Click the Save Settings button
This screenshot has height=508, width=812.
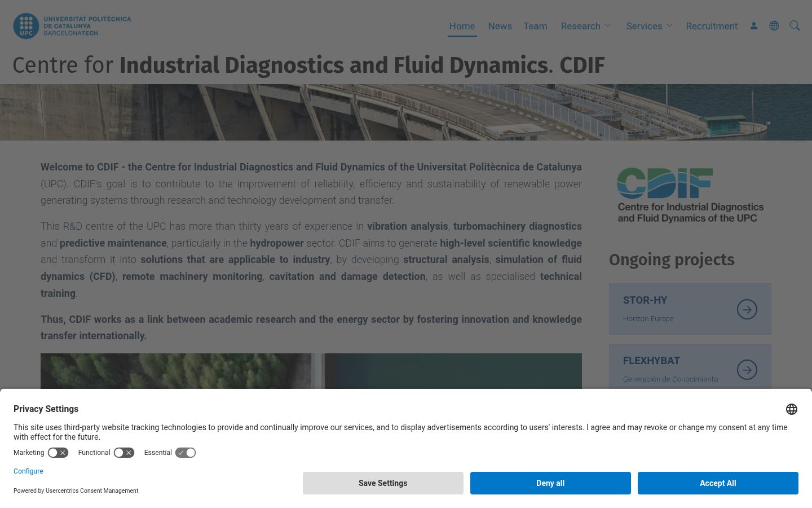[383, 483]
